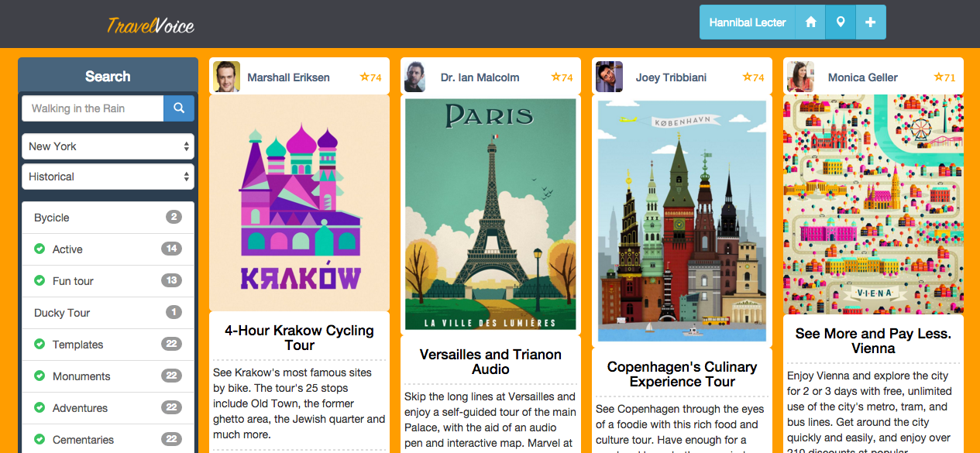Select the Ducky Tour list item
Viewport: 980px width, 453px height.
click(x=108, y=313)
